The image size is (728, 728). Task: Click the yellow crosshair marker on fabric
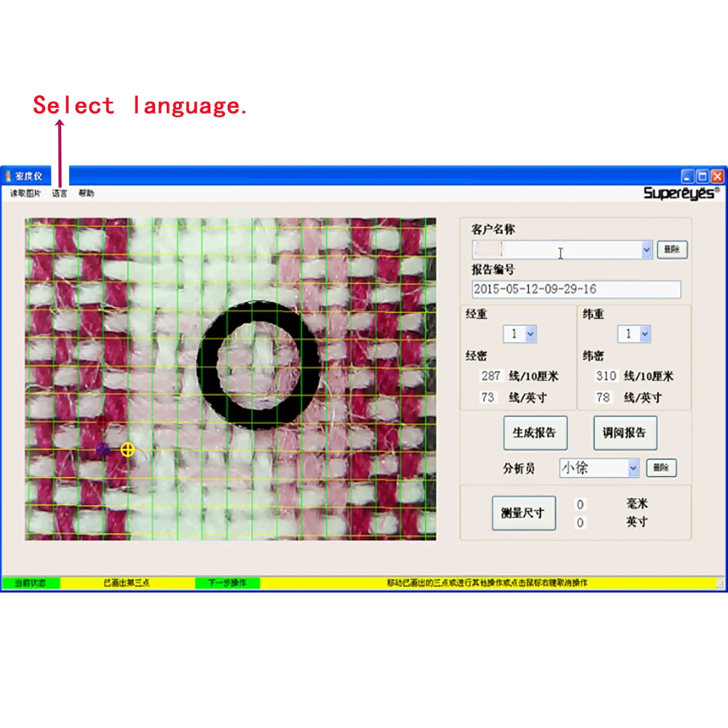(127, 449)
